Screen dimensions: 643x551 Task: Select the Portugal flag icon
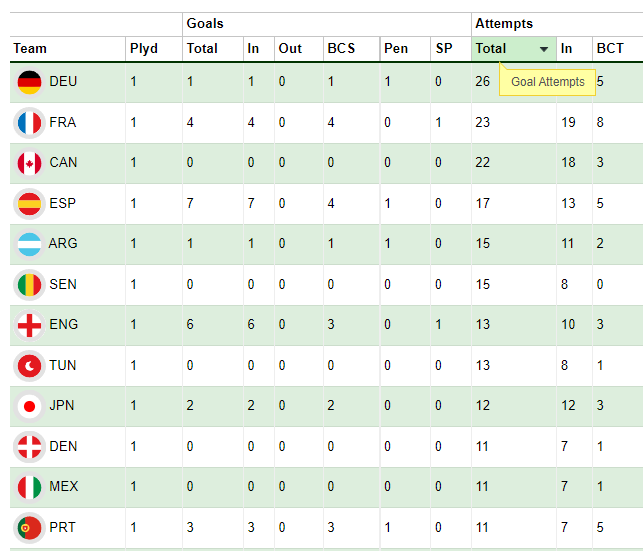[x=29, y=528]
